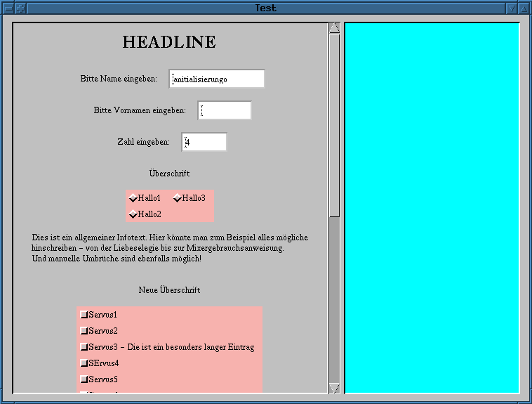Image resolution: width=532 pixels, height=404 pixels.
Task: Select the Hallo1 radio option
Action: (133, 198)
